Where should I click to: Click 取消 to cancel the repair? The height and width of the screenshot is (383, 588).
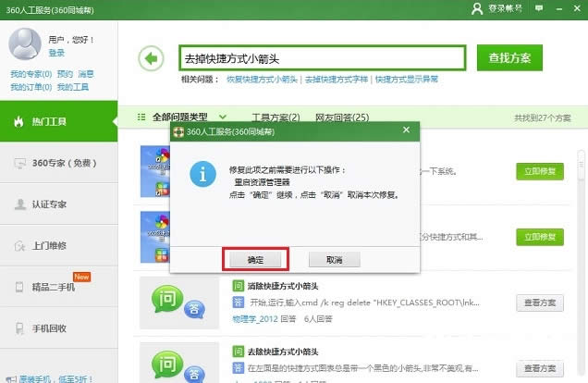334,260
